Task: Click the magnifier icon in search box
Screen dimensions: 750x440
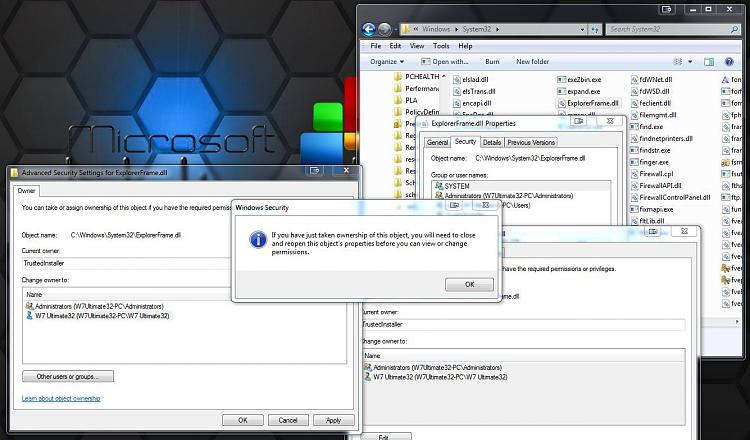Action: (734, 29)
